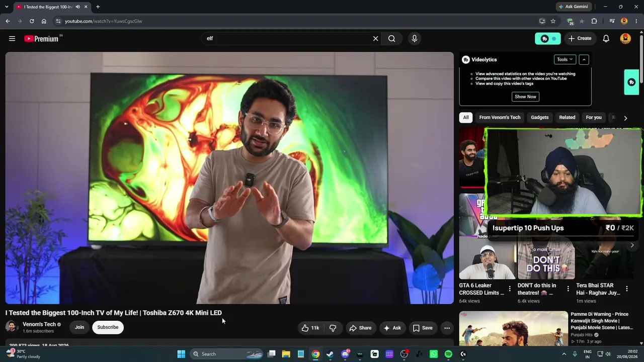Screen dimensions: 644x362
Task: Open more actions for the video
Action: [447, 328]
